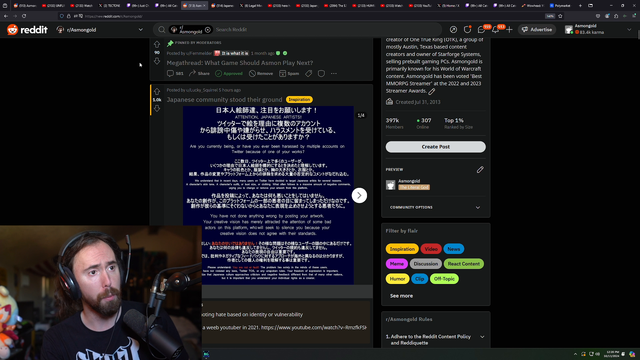Open the notifications bell
This screenshot has width=640, height=360.
496,29
